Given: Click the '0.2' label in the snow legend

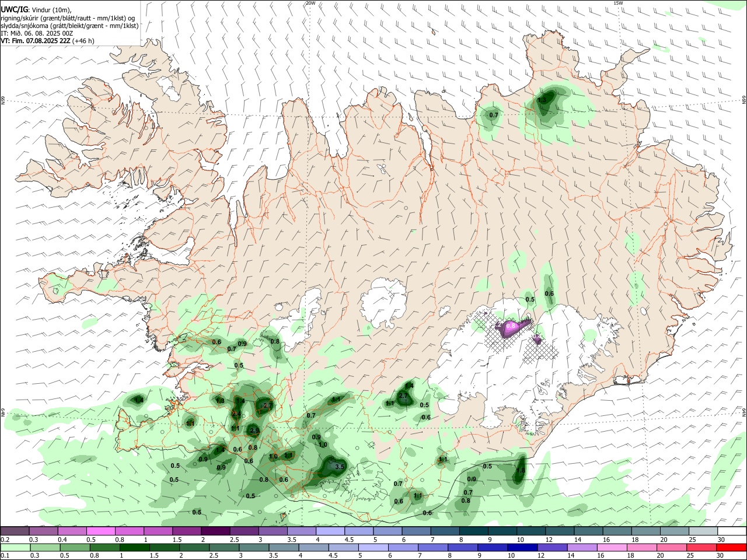Looking at the screenshot, I should point(5,539).
